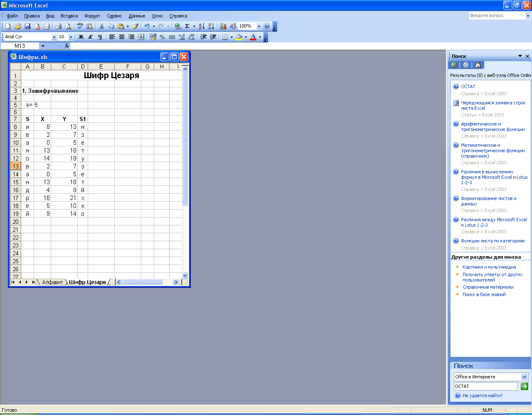
Task: Open the 100% zoom dropdown
Action: coord(259,26)
